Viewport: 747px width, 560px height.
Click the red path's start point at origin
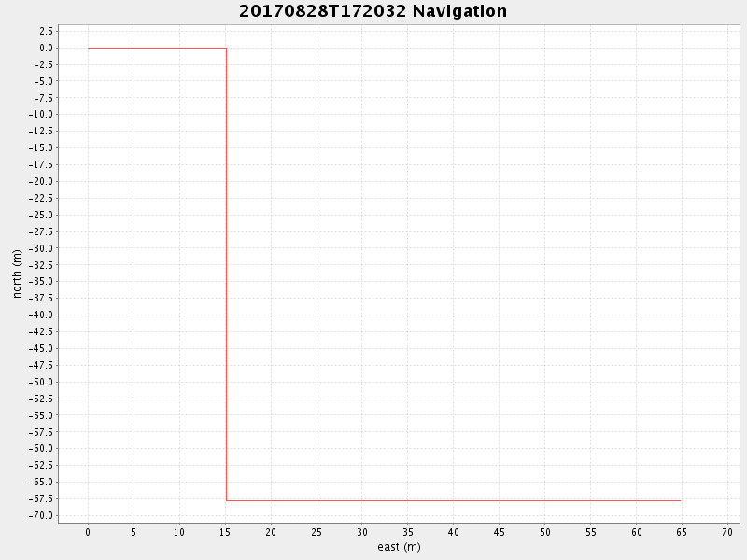[x=88, y=48]
